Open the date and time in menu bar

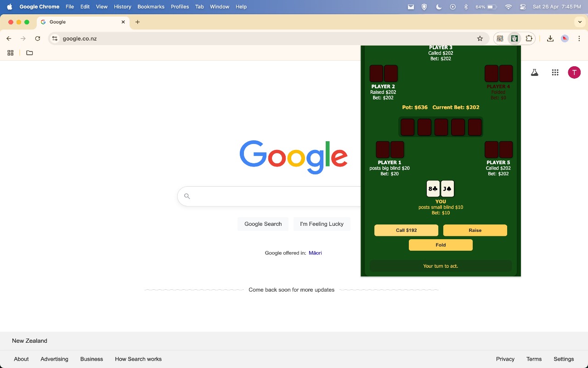(x=557, y=7)
